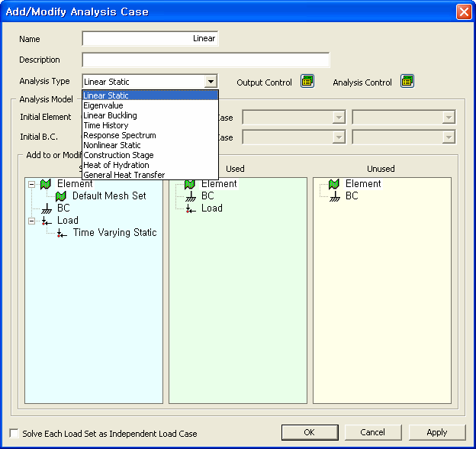Click the OK button

309,432
